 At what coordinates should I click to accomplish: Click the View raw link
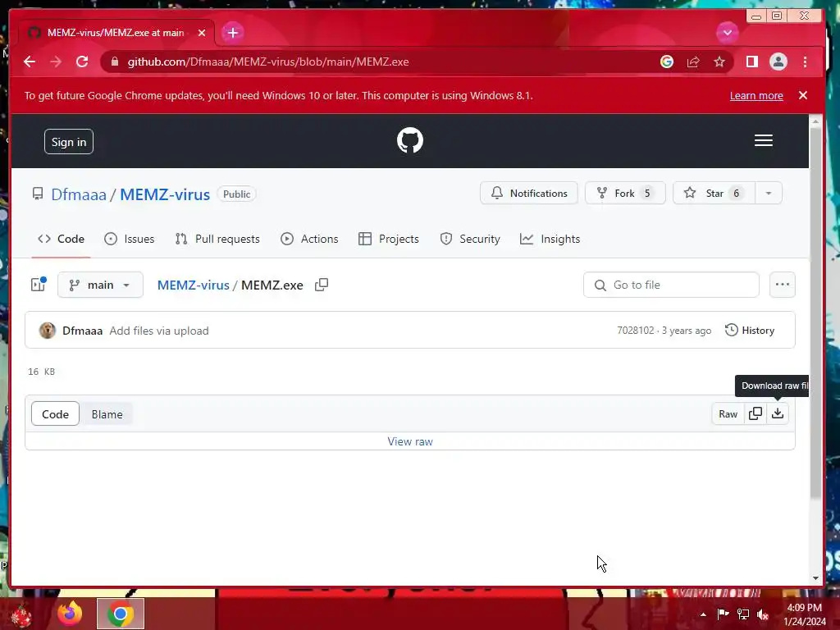(410, 441)
